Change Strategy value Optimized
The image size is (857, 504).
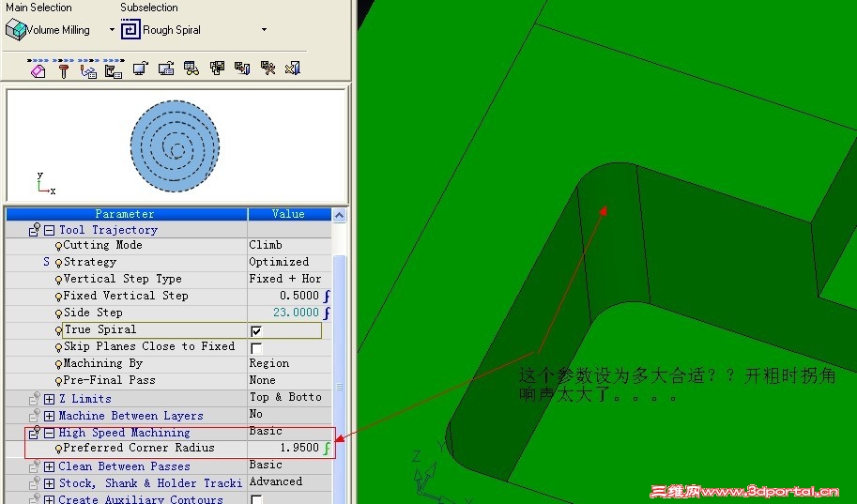pyautogui.click(x=279, y=262)
